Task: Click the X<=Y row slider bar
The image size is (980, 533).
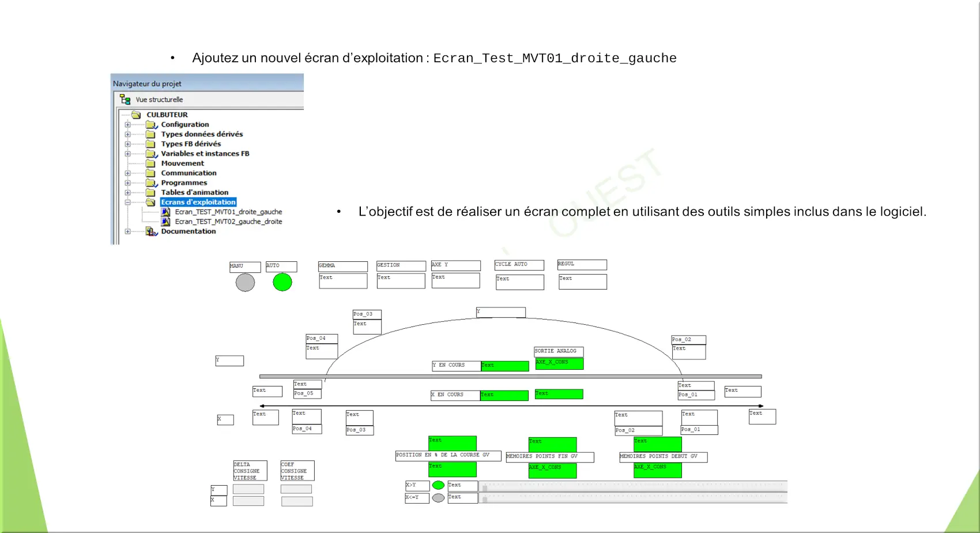Action: 633,498
